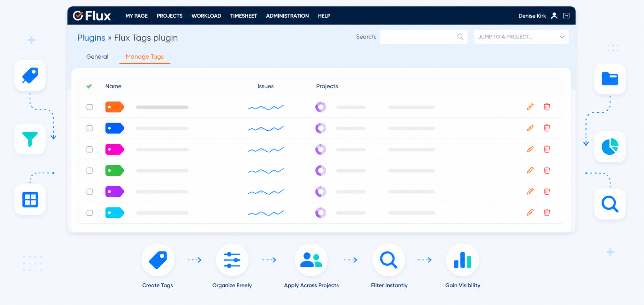The width and height of the screenshot is (644, 305).
Task: Go to WORKLOAD in the navigation bar
Action: coord(206,16)
